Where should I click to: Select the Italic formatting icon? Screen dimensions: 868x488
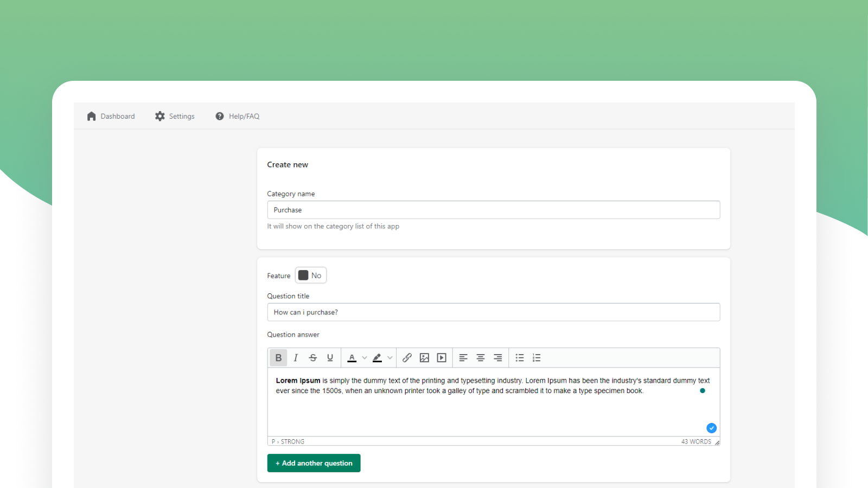tap(296, 357)
